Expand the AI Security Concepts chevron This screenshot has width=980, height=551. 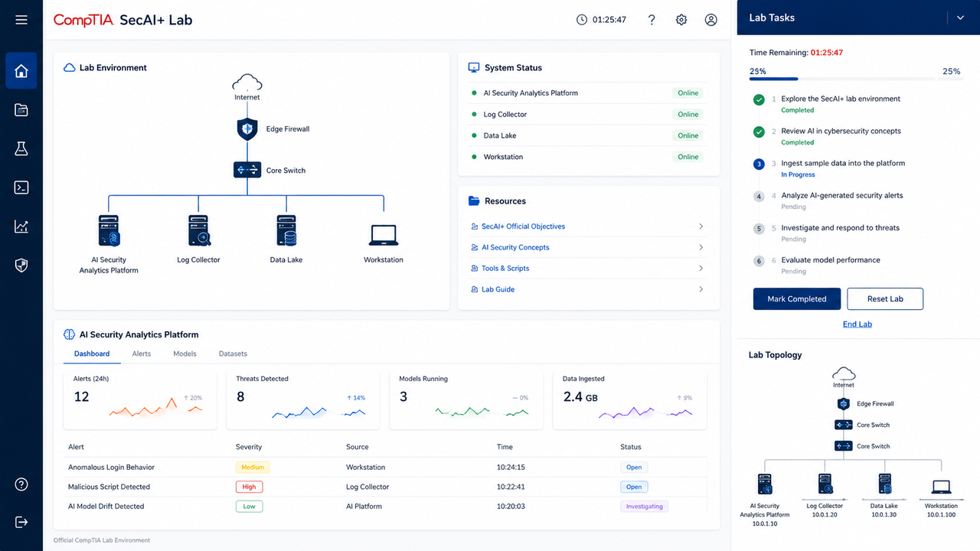701,247
